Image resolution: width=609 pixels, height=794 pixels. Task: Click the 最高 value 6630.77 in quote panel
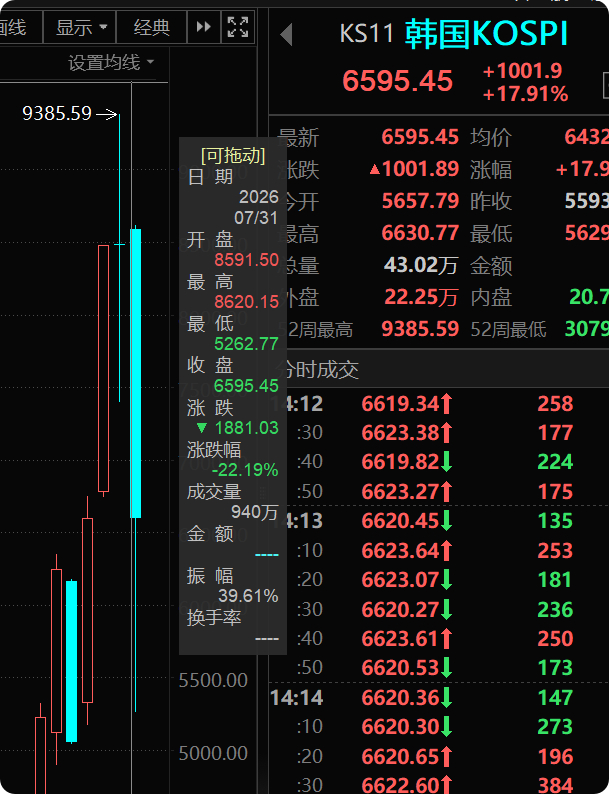[420, 233]
